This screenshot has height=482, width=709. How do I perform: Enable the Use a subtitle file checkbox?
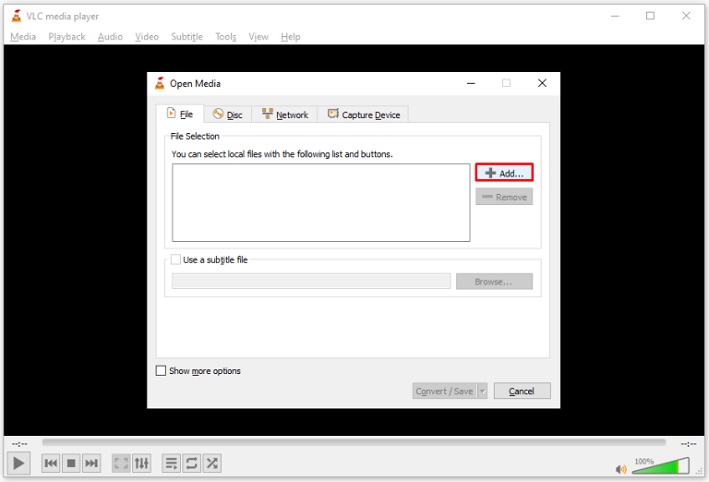[176, 260]
